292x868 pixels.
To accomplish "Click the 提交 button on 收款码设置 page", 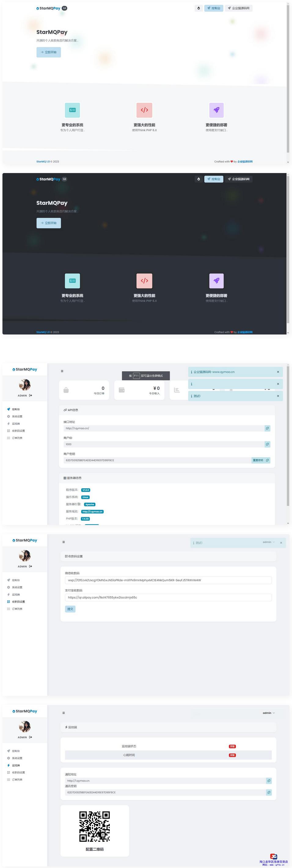I will click(70, 609).
